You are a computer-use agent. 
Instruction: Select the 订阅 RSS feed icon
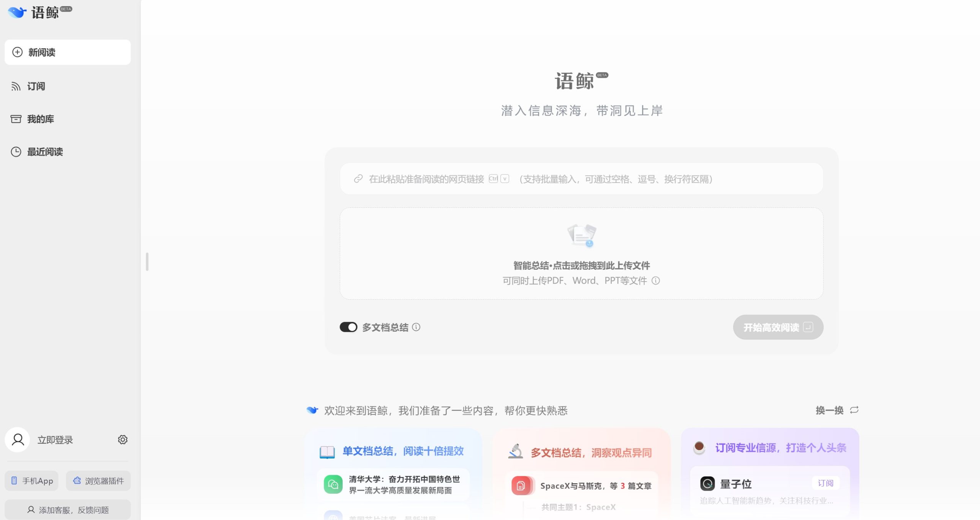click(15, 86)
